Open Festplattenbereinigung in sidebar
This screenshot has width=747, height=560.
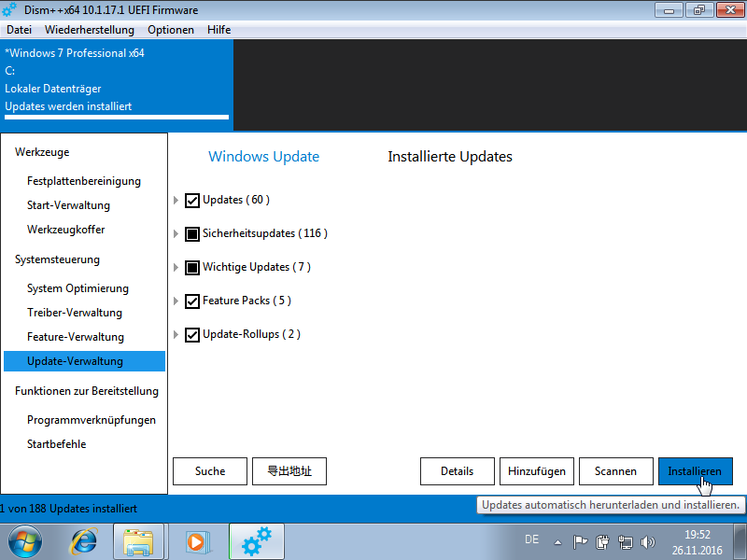pyautogui.click(x=84, y=181)
